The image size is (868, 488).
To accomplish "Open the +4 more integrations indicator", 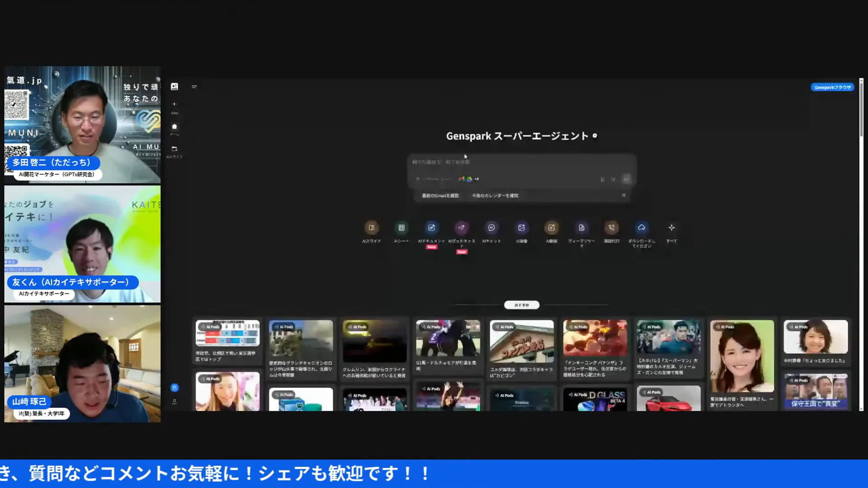I will pyautogui.click(x=476, y=179).
